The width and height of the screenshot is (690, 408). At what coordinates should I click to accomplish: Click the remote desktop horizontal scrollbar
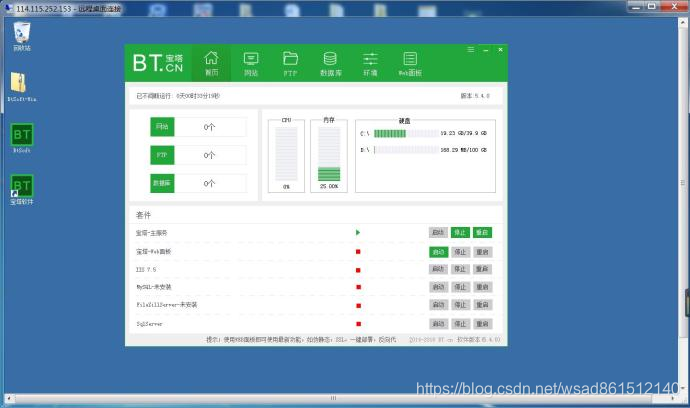tap(333, 398)
